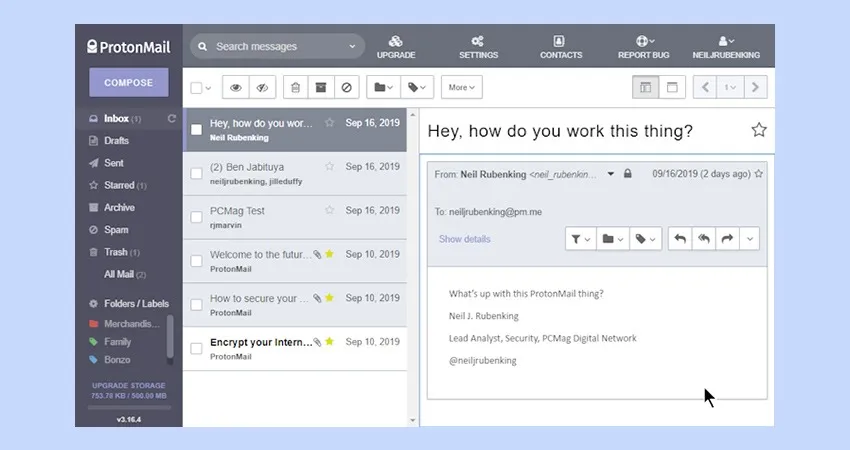
Task: Mark selected as read eye icon
Action: coord(236,87)
